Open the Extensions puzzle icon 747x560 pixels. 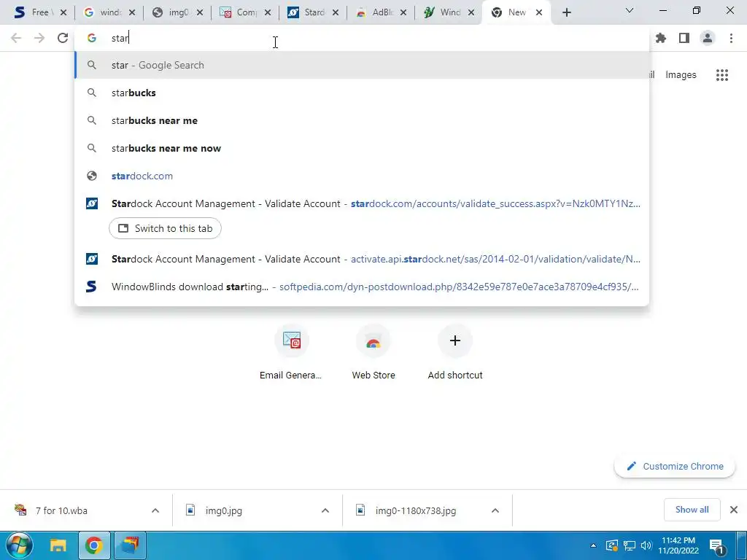pos(661,38)
